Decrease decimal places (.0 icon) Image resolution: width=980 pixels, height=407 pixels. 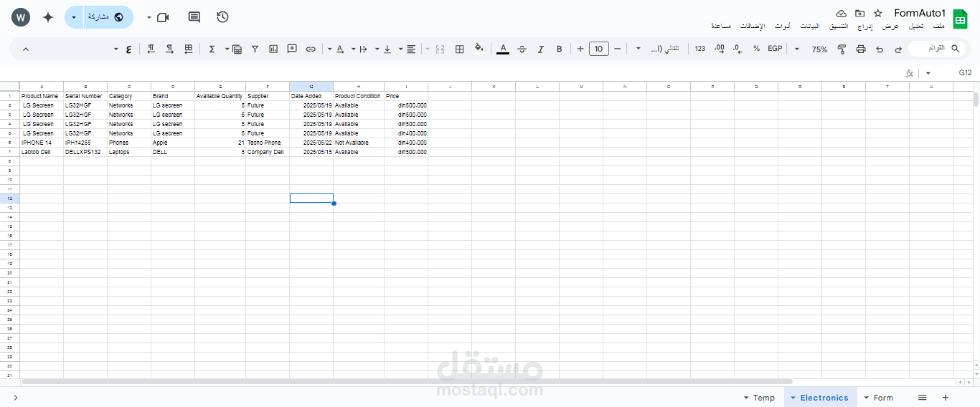click(738, 49)
